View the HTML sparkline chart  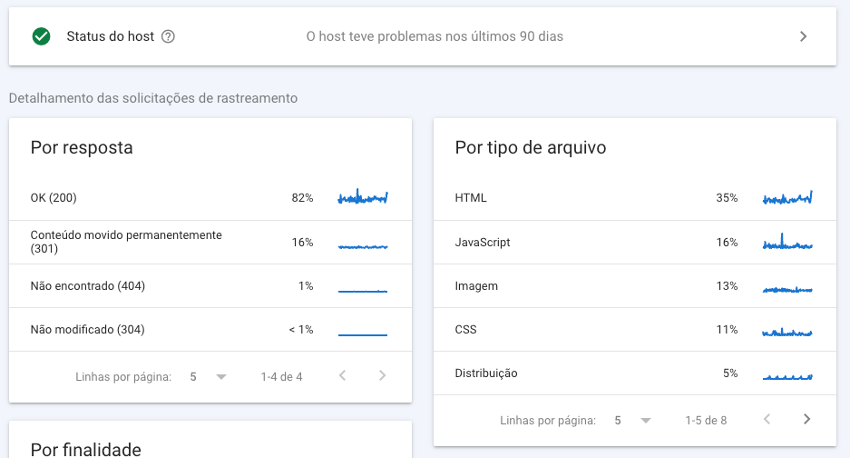788,197
